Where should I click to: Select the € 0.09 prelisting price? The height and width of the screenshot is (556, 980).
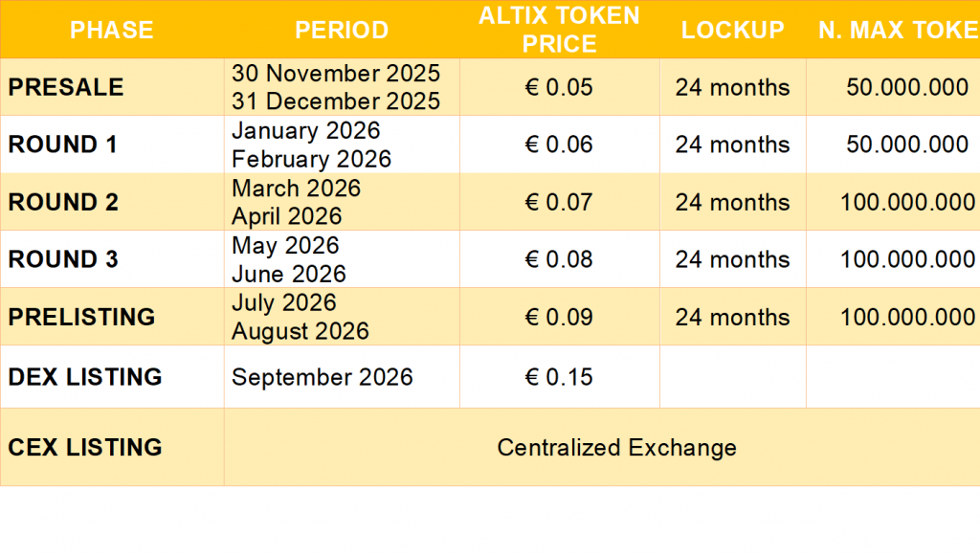click(x=559, y=317)
